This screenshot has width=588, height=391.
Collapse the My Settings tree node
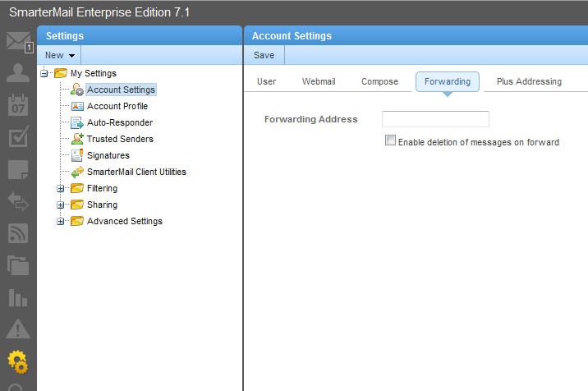(x=44, y=74)
